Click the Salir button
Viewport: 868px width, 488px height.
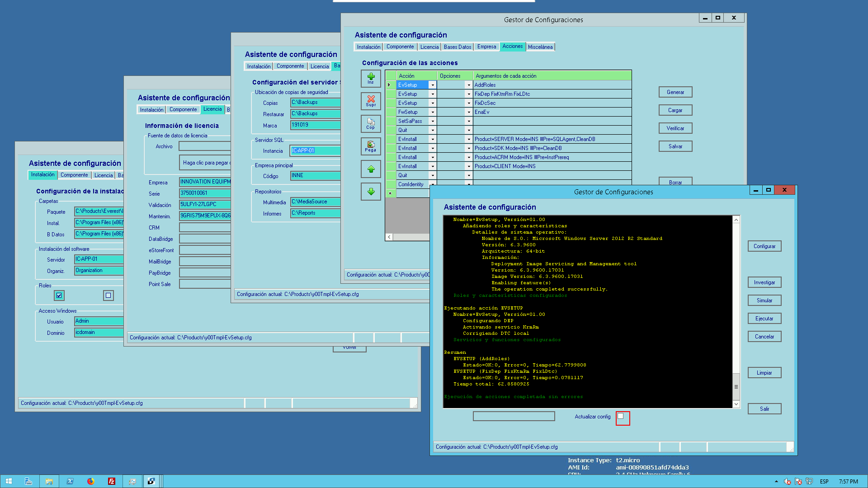(x=764, y=409)
